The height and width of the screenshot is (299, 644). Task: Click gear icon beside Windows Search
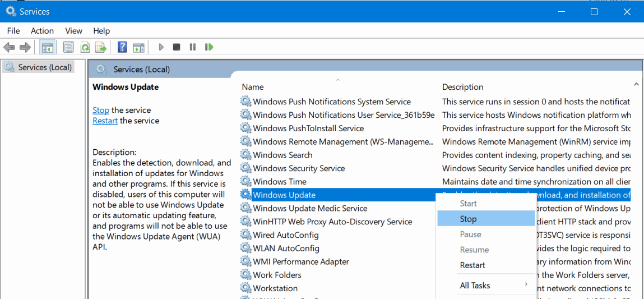[245, 155]
